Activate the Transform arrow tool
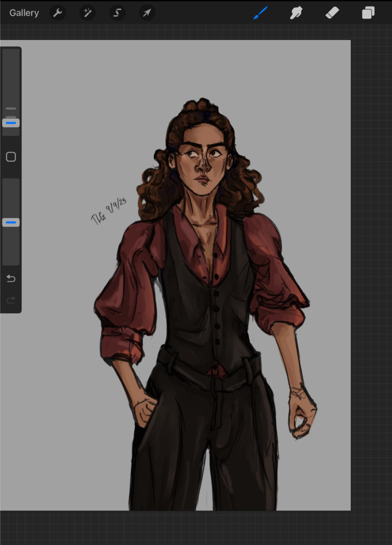Viewport: 392px width, 545px height. coord(147,13)
